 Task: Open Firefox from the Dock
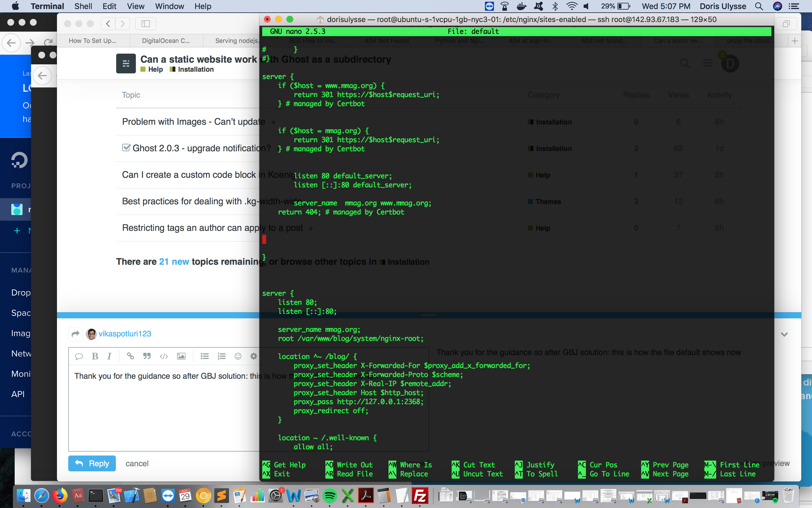(60, 496)
